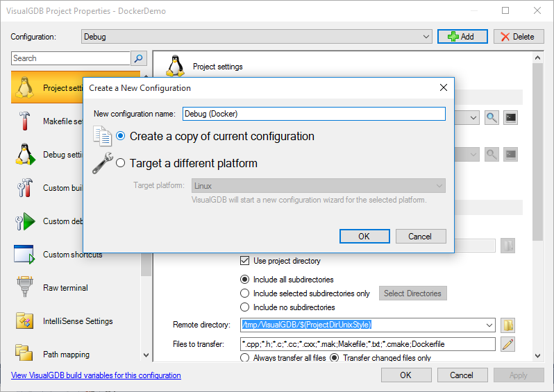
Task: Click sidebar scroll down arrow
Action: pos(146,355)
